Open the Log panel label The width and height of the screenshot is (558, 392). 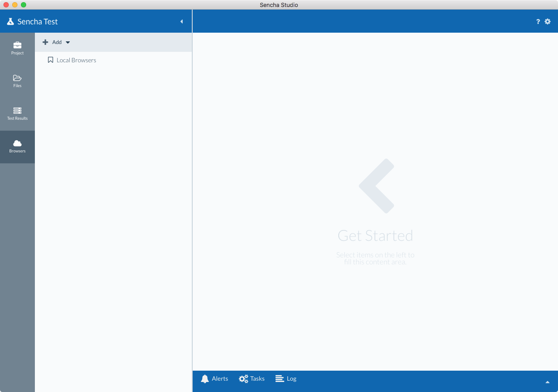[292, 379]
